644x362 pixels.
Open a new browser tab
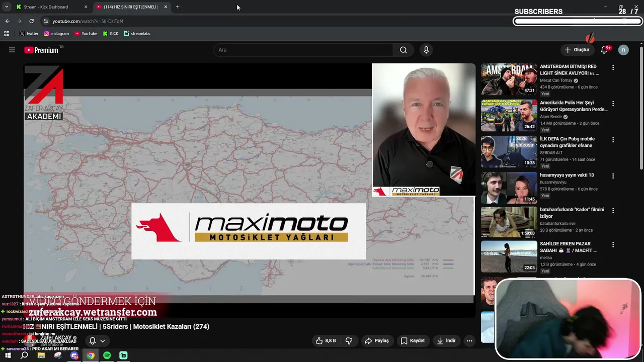178,7
